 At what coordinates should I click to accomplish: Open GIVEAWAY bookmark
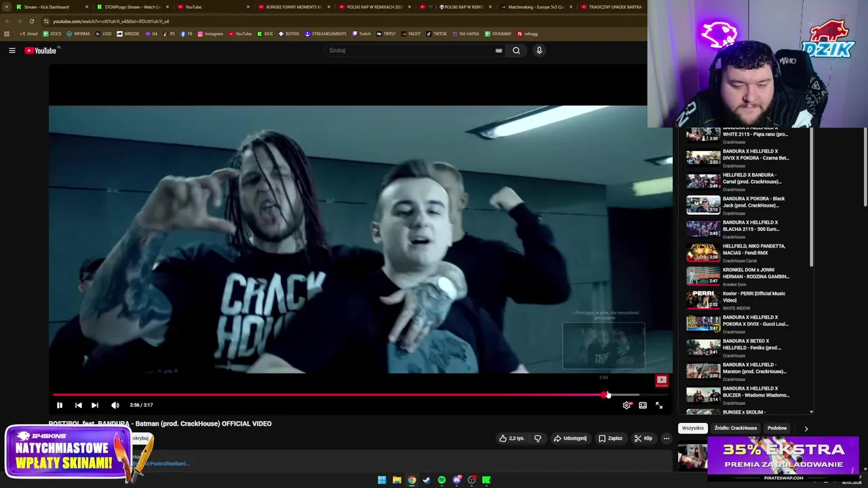click(498, 33)
